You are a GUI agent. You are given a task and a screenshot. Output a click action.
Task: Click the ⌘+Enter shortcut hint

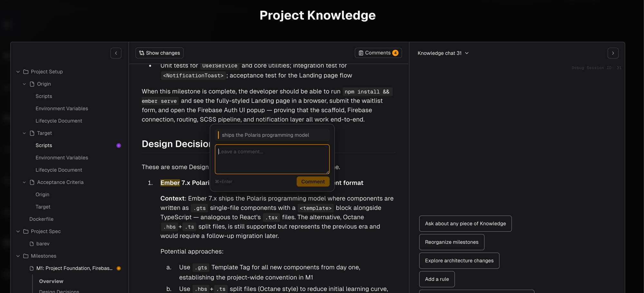[x=223, y=182]
